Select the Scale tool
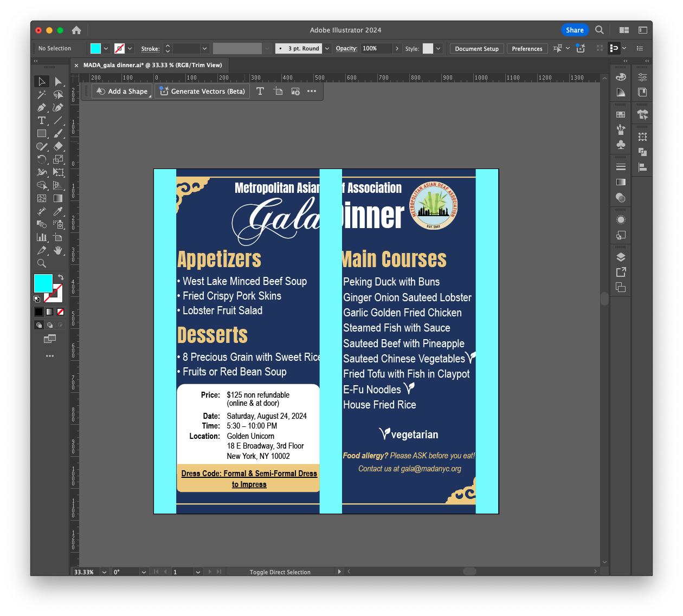 click(x=58, y=159)
